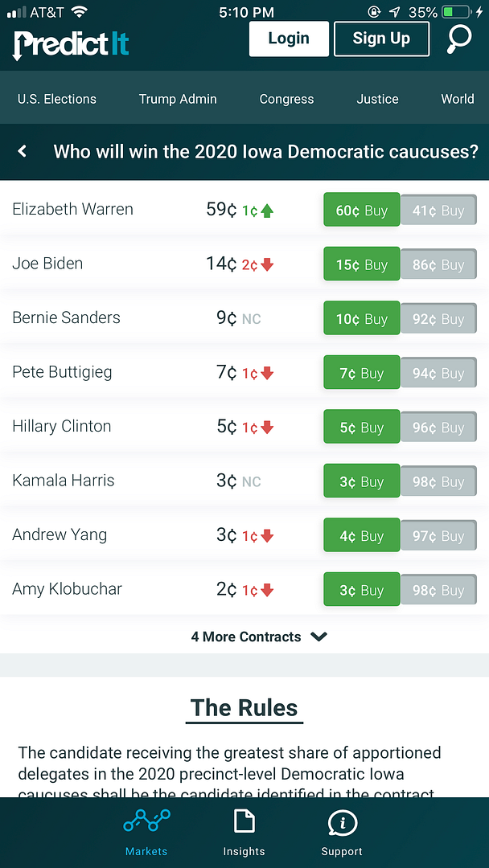Tap Elizabeth Warren's green up arrow

click(x=267, y=211)
